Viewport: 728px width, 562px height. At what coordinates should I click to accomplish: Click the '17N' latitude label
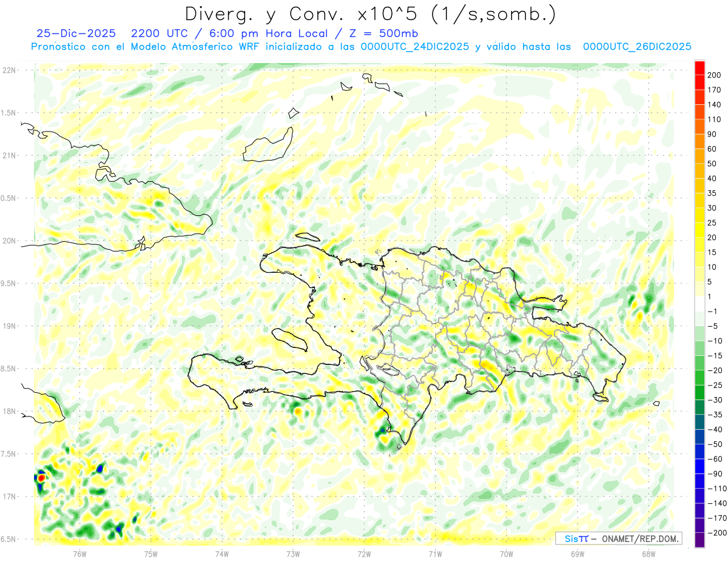point(8,497)
